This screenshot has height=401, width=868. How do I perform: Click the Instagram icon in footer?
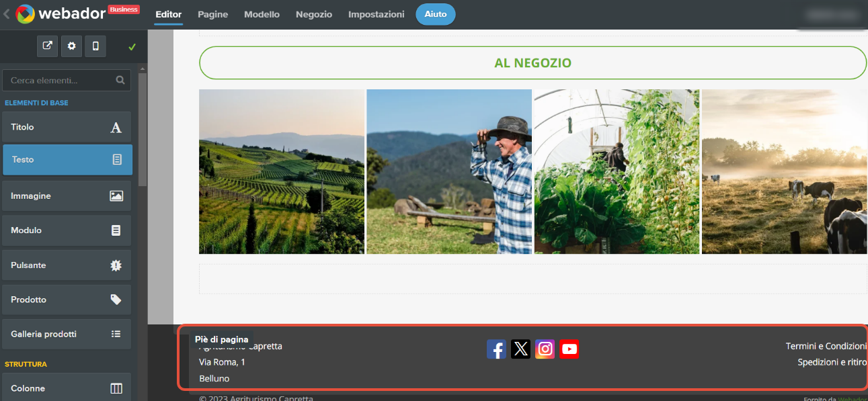coord(545,349)
